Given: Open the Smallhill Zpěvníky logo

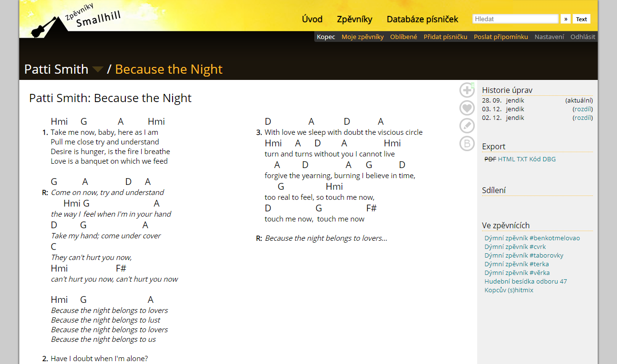Looking at the screenshot, I should click(x=76, y=20).
